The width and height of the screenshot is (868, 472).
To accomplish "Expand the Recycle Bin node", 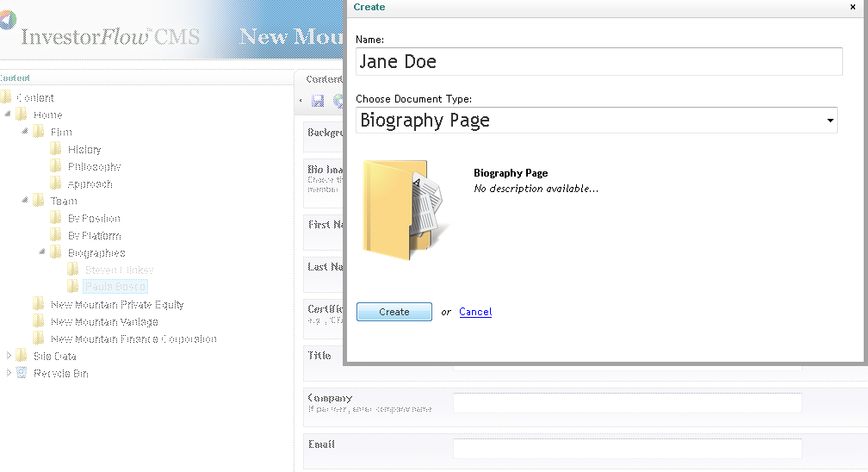I will coord(9,373).
